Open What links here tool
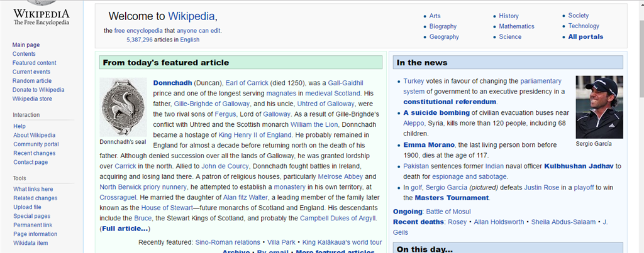Viewport: 644px width, 253px height. point(33,190)
